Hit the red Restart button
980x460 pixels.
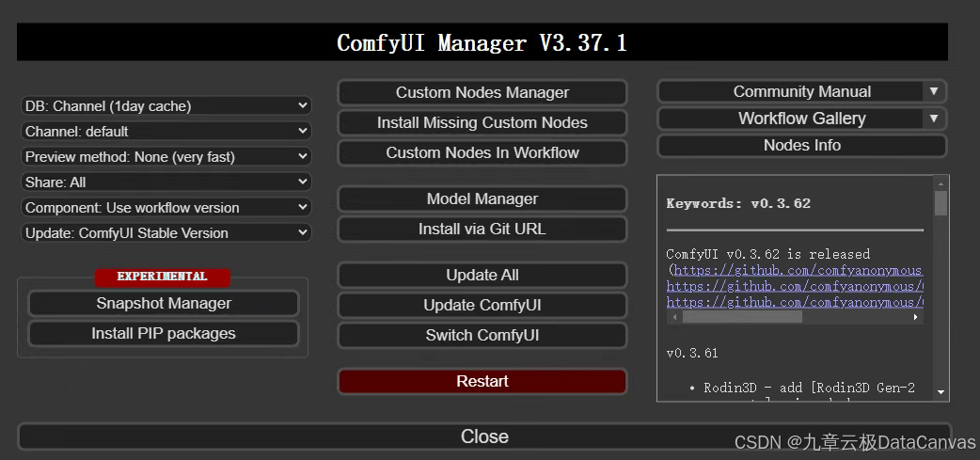[482, 381]
